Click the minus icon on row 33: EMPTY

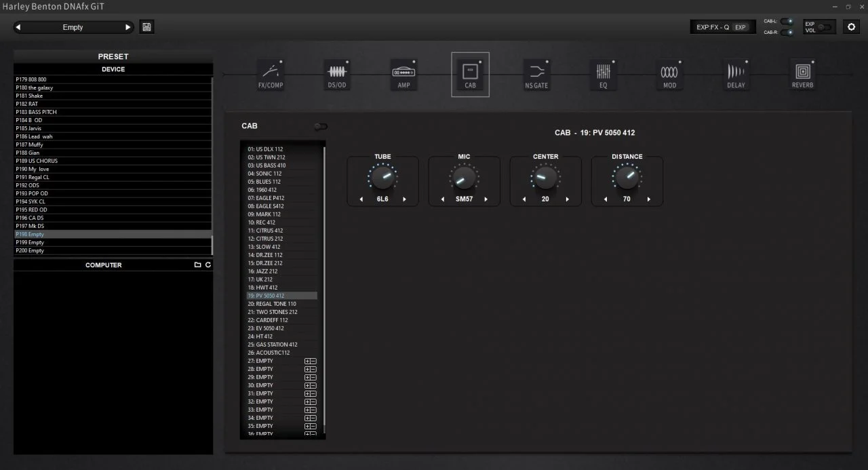click(313, 410)
